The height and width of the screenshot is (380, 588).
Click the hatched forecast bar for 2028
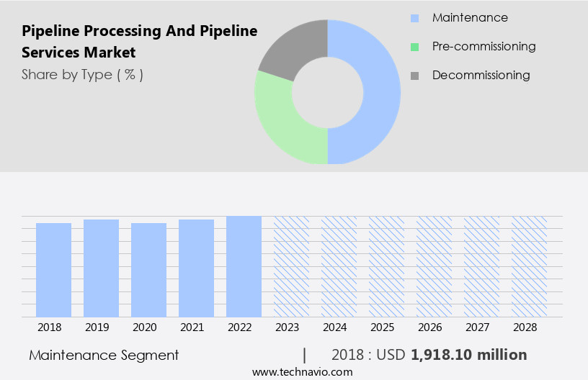[529, 266]
